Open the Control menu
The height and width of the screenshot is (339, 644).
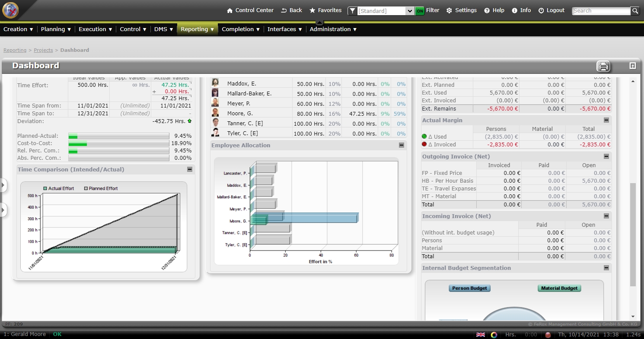[x=133, y=29]
